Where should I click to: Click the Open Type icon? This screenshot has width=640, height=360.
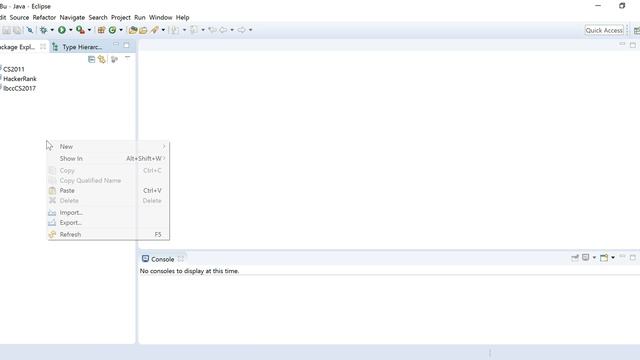133,30
